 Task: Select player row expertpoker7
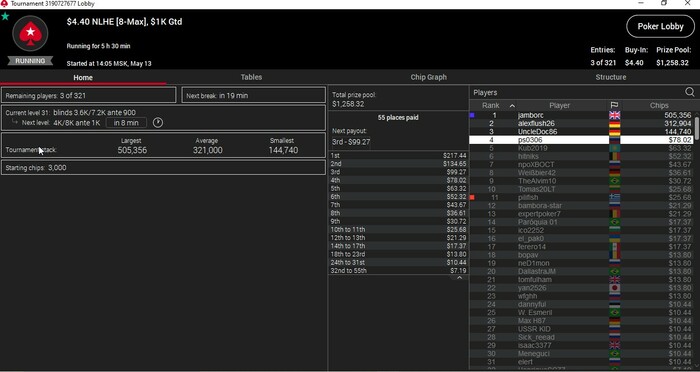pyautogui.click(x=581, y=214)
